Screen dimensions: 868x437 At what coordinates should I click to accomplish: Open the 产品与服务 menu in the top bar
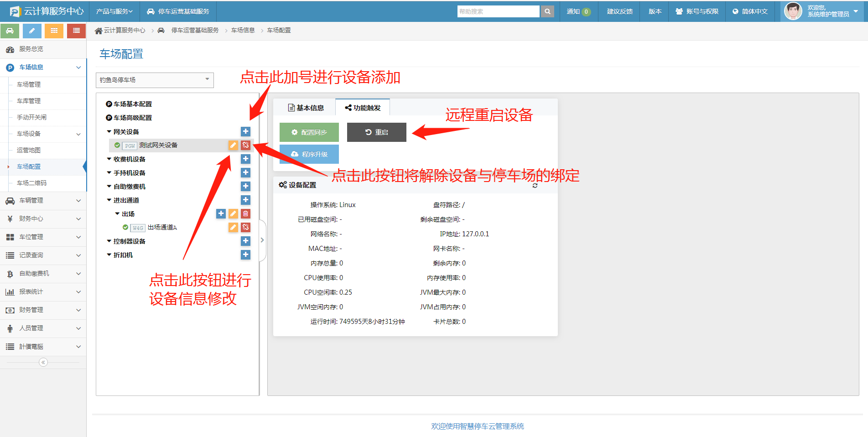click(114, 11)
